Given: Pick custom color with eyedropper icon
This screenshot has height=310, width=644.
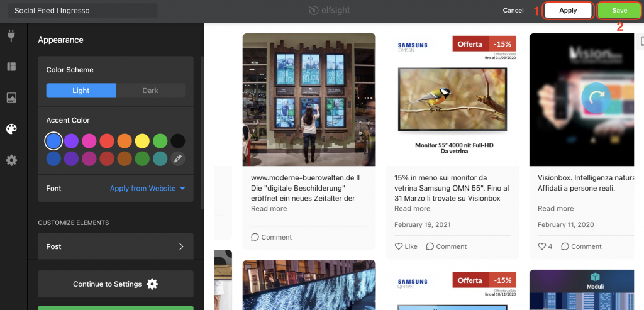Looking at the screenshot, I should click(x=178, y=159).
